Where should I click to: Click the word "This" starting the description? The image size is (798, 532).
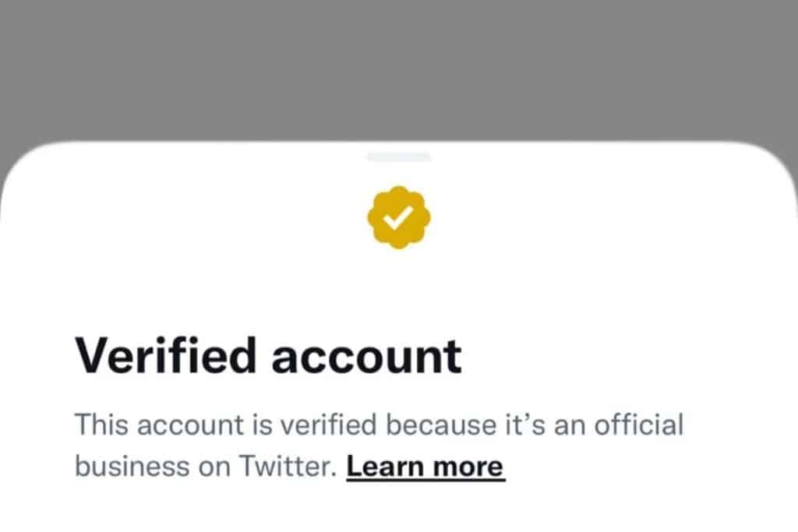pos(99,425)
